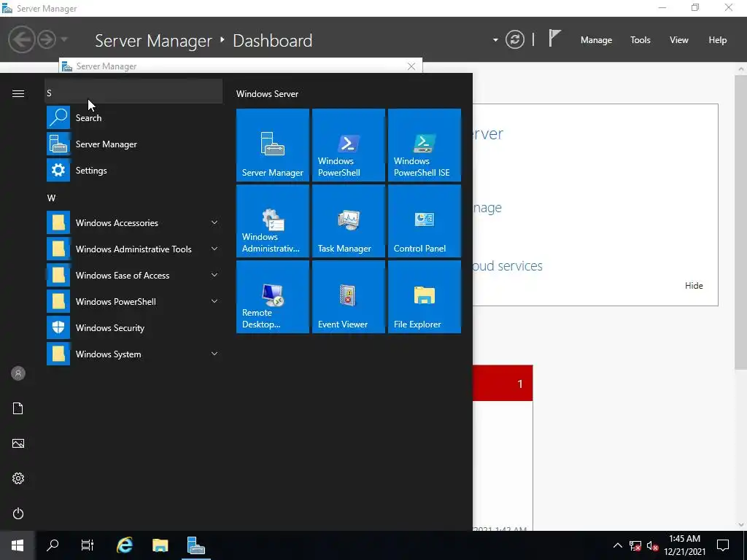
Task: Switch to Server Manager taskbar icon
Action: [196, 545]
